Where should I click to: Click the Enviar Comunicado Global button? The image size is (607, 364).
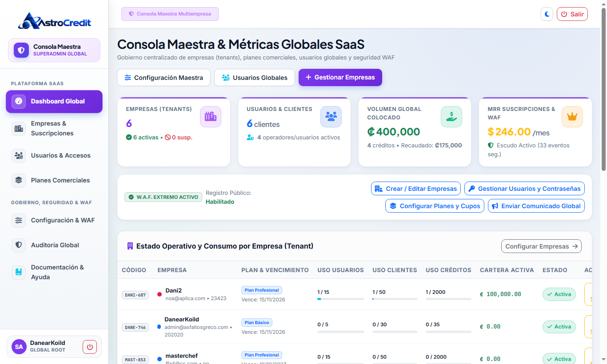pos(536,206)
